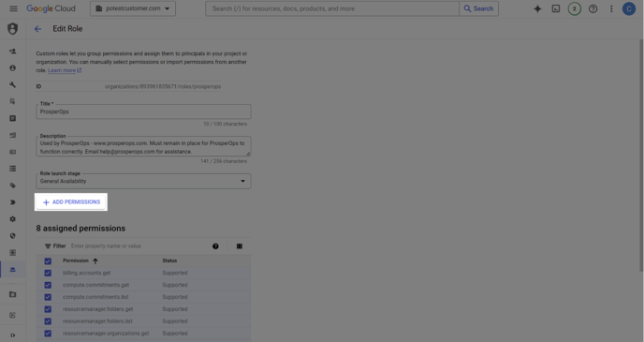The width and height of the screenshot is (644, 342).
Task: Open the help question mark icon
Action: [593, 8]
